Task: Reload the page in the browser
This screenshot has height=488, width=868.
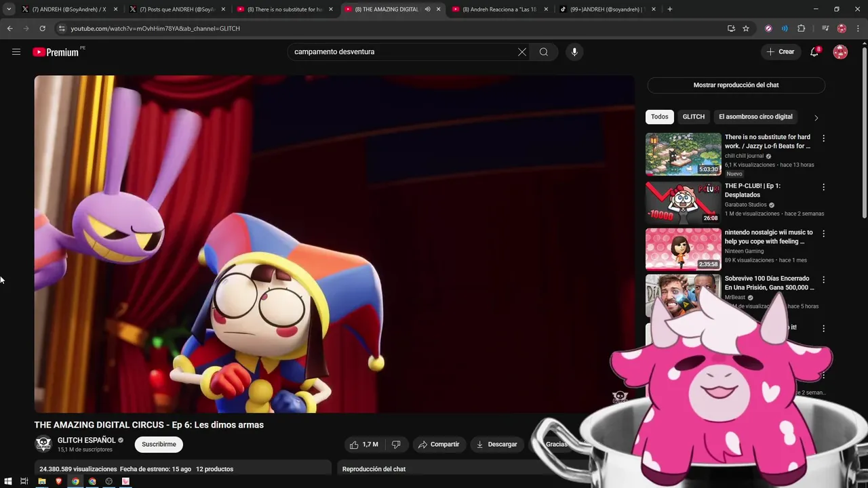Action: click(x=42, y=28)
